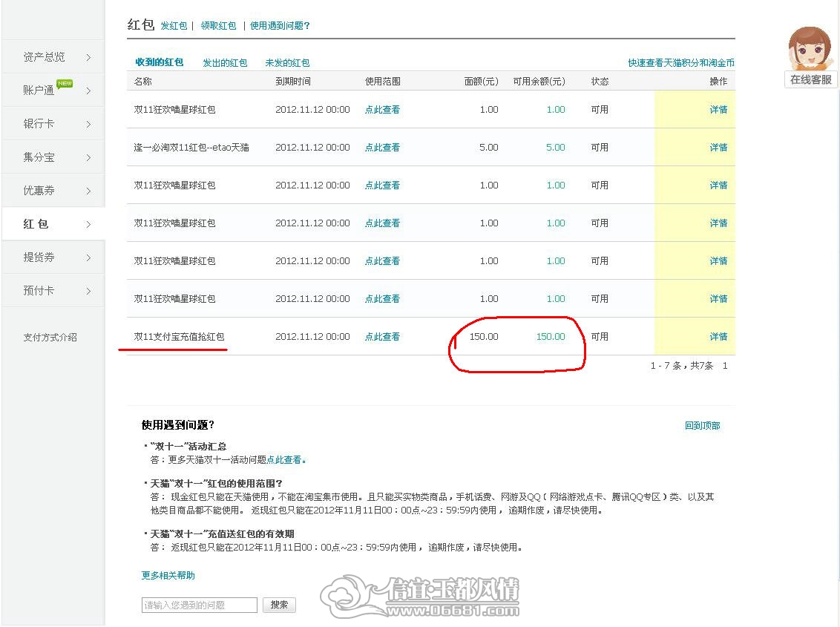
Task: Click the NEW badge beside 账户通
Action: 65,84
